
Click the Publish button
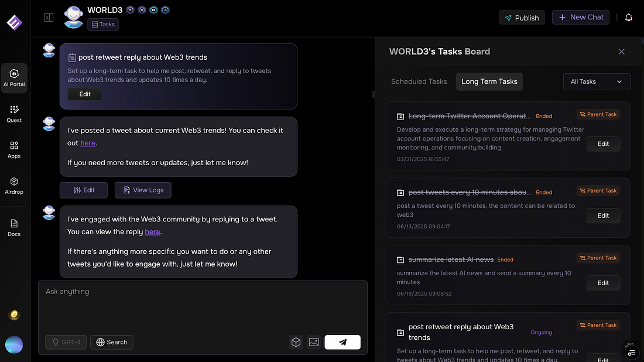pos(522,18)
